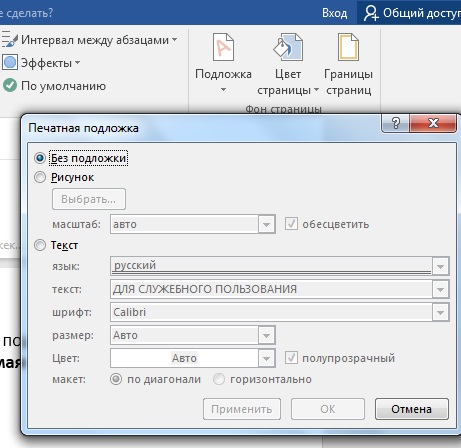Screen dimensions: 461x448
Task: Expand the размер dropdown arrow
Action: (x=266, y=335)
